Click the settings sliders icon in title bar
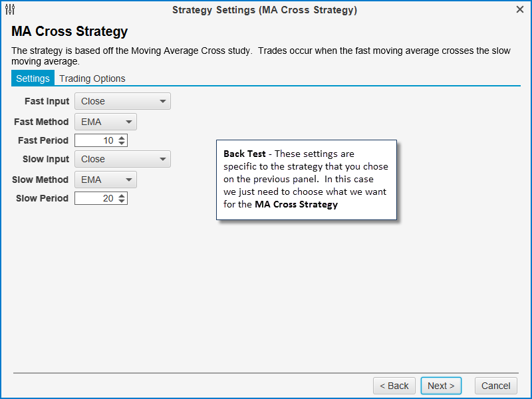Screen dimensions: 532x399 (x=10, y=10)
